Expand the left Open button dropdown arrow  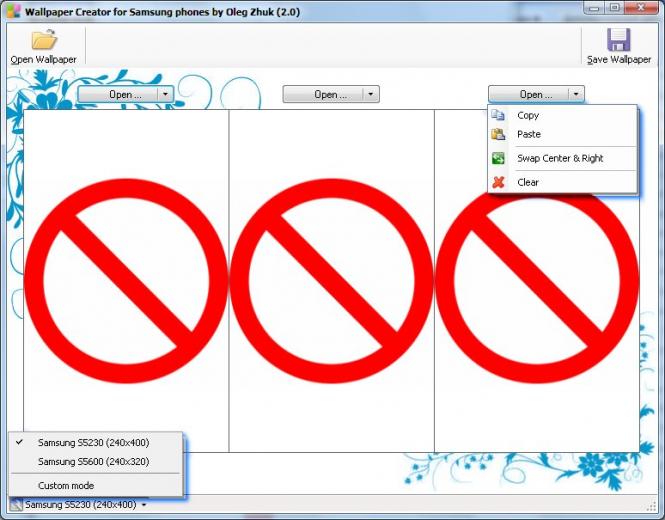pyautogui.click(x=165, y=94)
